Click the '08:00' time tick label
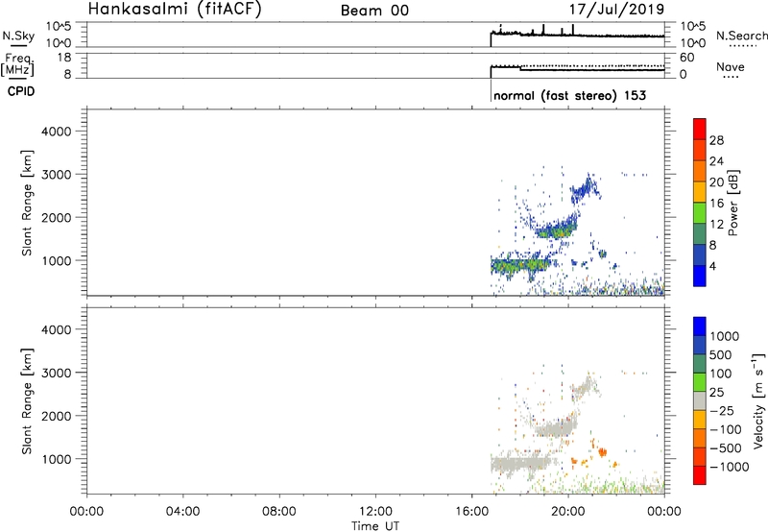The image size is (768, 532). pos(279,512)
